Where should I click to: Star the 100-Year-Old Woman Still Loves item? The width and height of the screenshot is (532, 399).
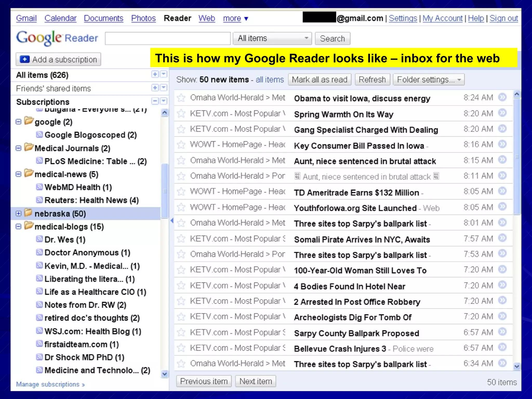181,270
